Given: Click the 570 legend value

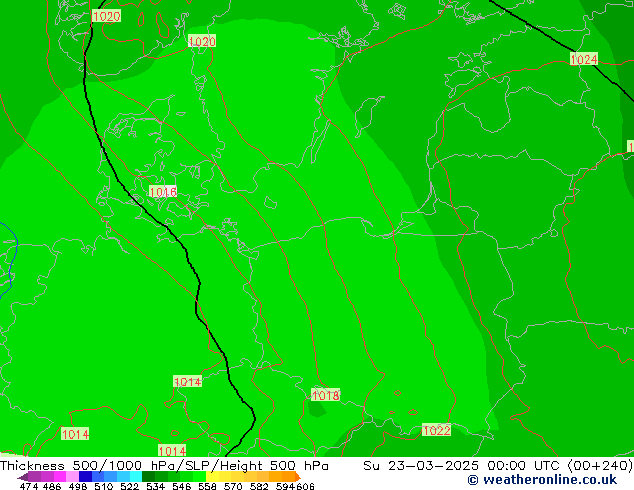Looking at the screenshot, I should pos(233,486).
